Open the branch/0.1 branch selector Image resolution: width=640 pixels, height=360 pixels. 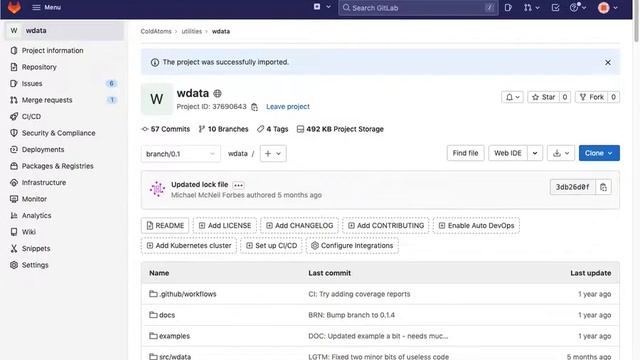(x=180, y=154)
